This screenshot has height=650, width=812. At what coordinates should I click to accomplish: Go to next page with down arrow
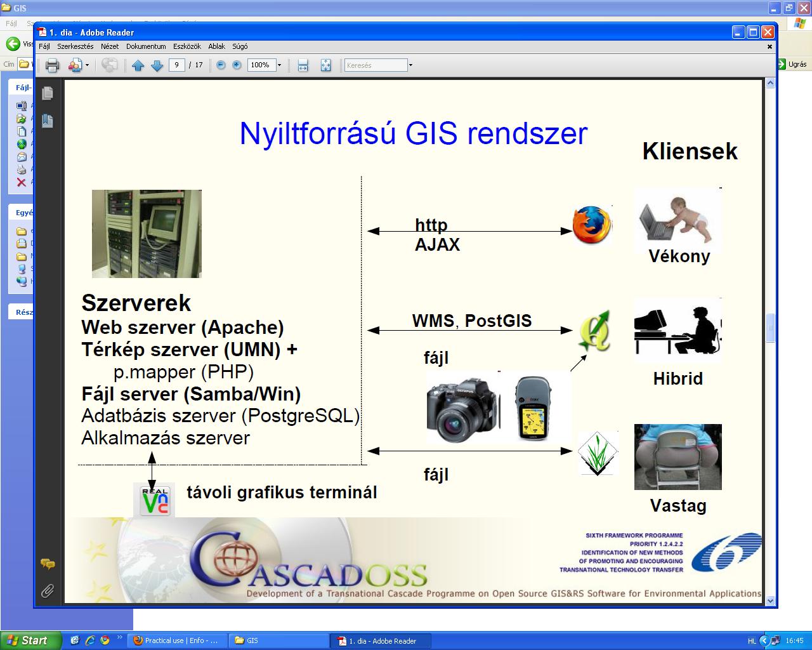[x=157, y=65]
